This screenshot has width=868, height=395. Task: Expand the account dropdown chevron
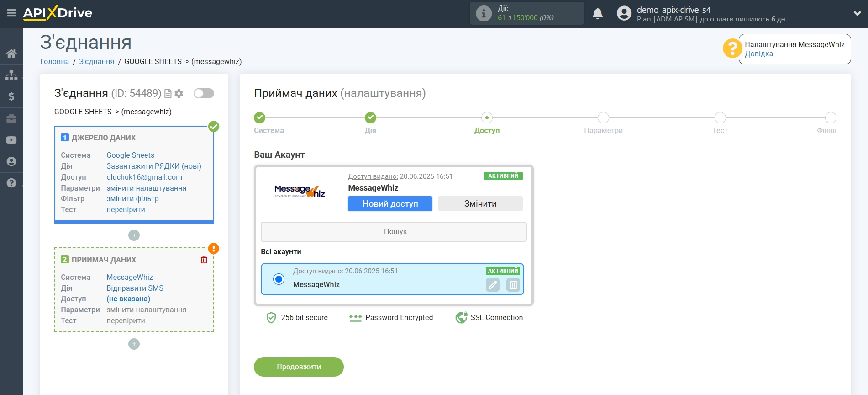[x=857, y=14]
